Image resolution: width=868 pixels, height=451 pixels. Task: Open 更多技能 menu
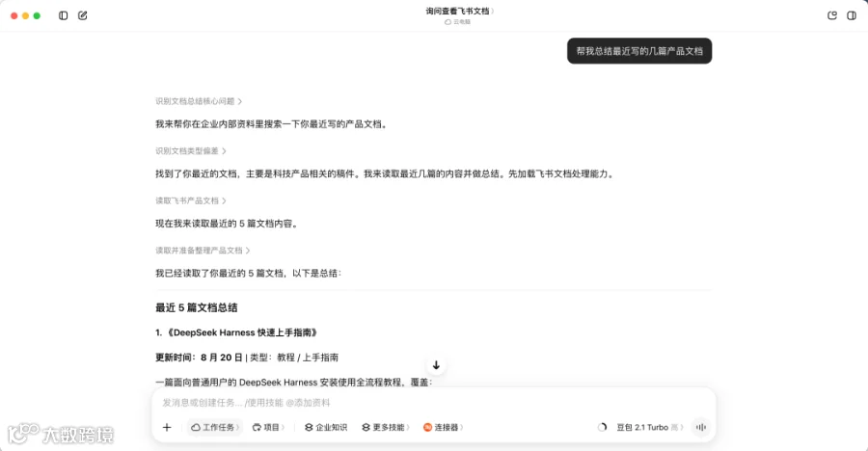pyautogui.click(x=386, y=427)
